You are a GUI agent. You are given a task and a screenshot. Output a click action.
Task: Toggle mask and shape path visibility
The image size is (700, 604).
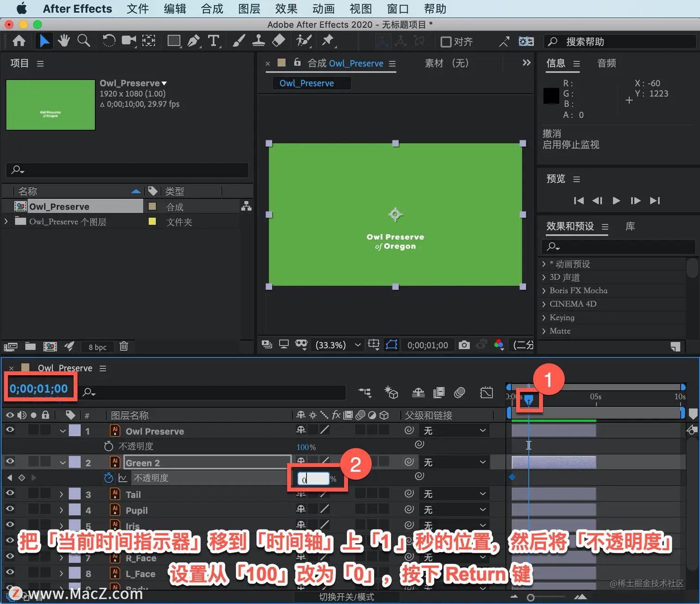[x=392, y=345]
